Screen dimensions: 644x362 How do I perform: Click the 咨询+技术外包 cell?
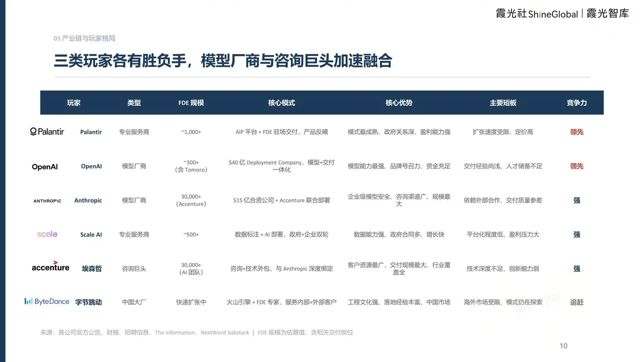click(282, 269)
